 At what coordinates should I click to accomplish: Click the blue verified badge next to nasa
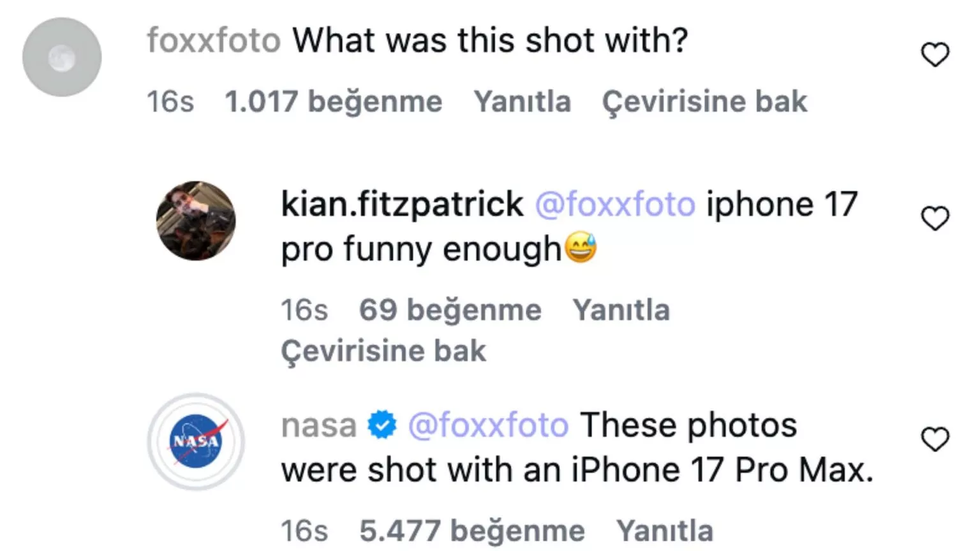click(382, 423)
